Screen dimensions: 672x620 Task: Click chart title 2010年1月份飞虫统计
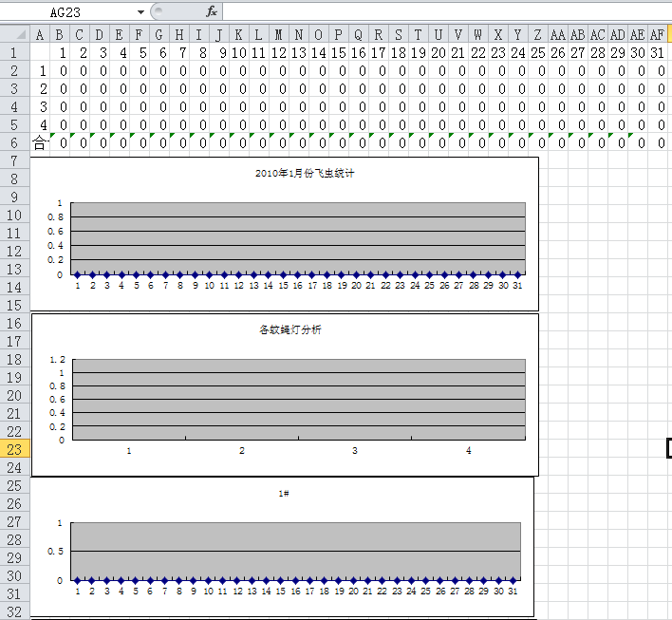coord(305,174)
